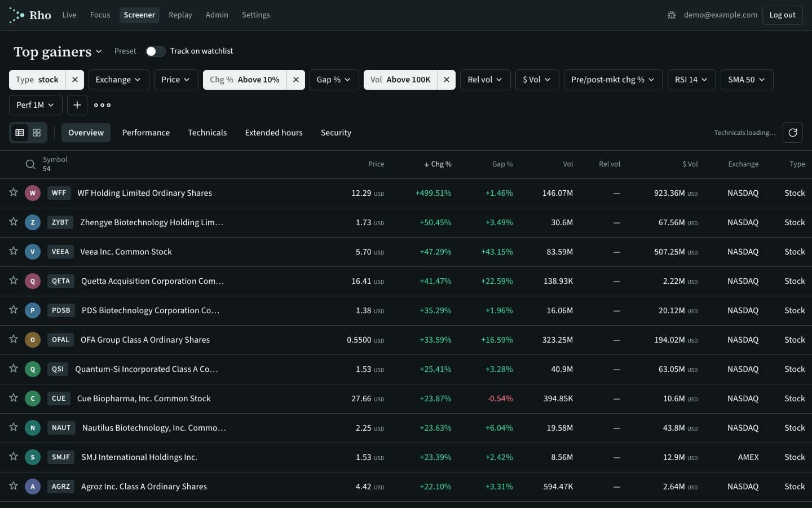This screenshot has height=508, width=812.
Task: Star ZYBT to add to watchlist
Action: (x=14, y=222)
